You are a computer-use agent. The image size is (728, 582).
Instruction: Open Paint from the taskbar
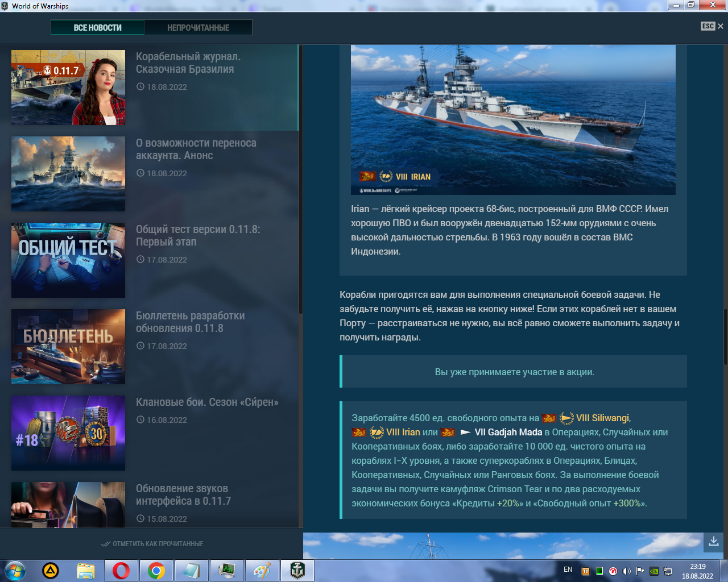[262, 571]
